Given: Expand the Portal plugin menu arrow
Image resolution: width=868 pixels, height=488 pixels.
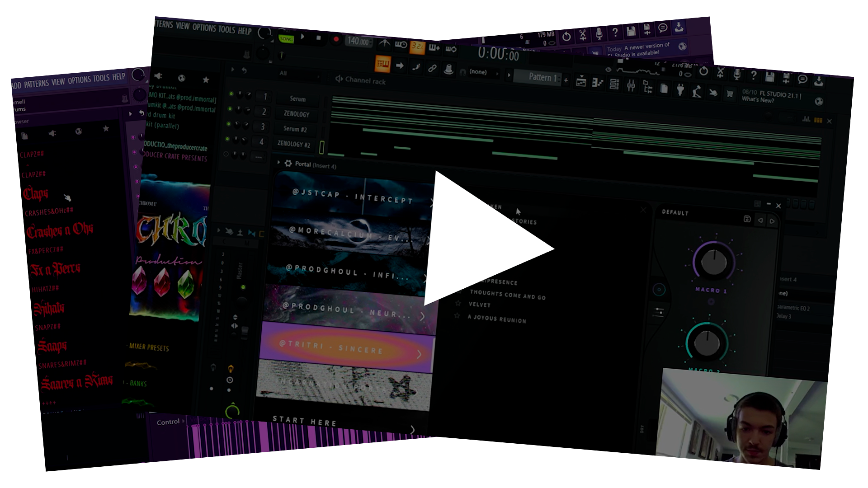Looking at the screenshot, I should [278, 162].
